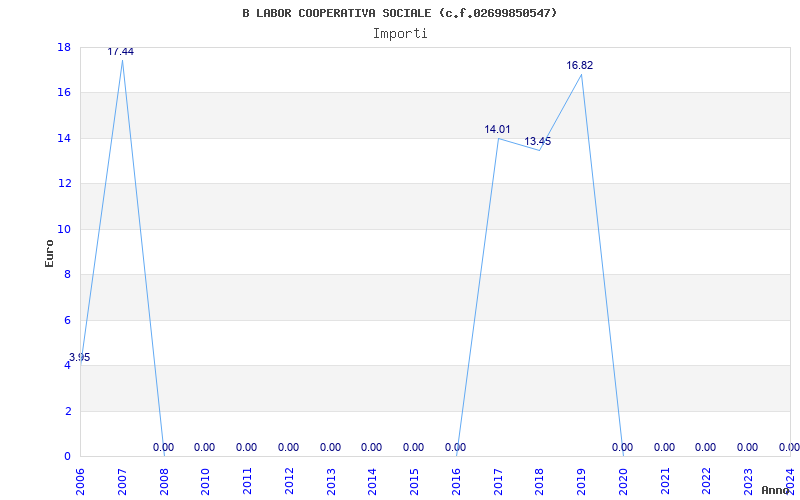Click the 2021 year label
Viewport: 800px width, 500px height.
click(x=665, y=482)
